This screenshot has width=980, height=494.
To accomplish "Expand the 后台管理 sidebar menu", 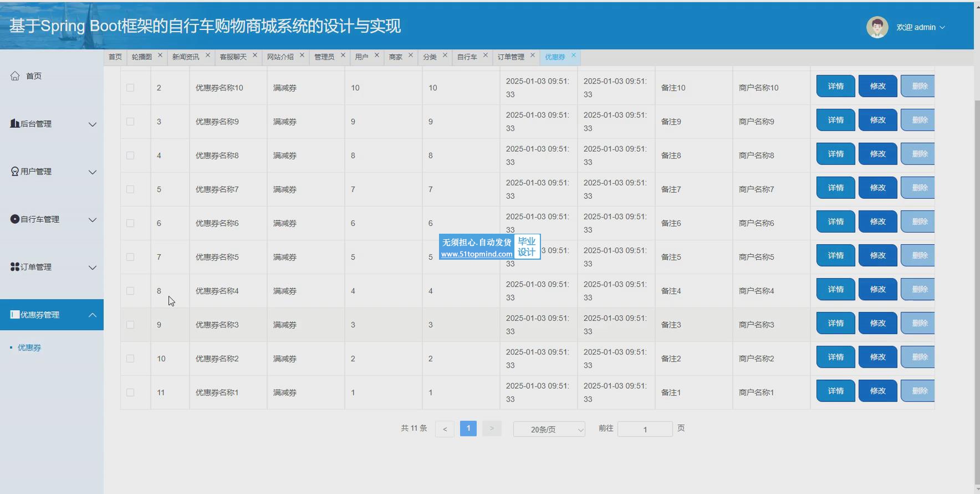I will (x=52, y=124).
